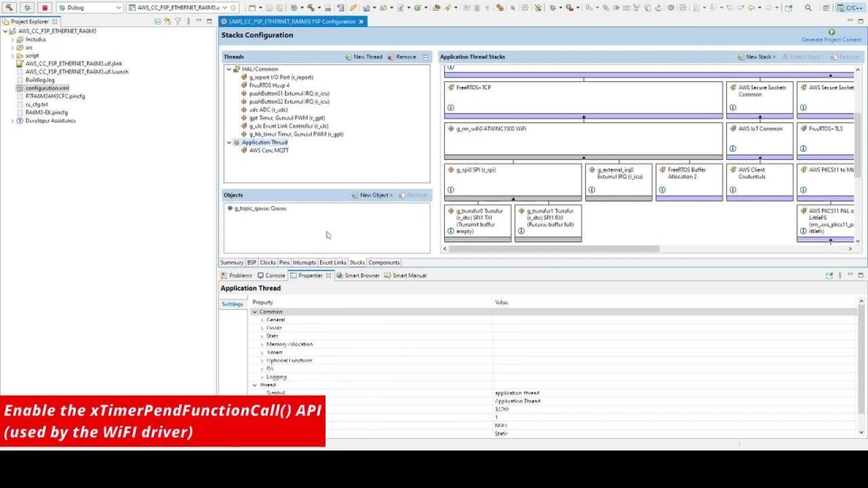The height and width of the screenshot is (488, 868).
Task: Select FreeRTOS Heap 4 entry
Action: 269,85
